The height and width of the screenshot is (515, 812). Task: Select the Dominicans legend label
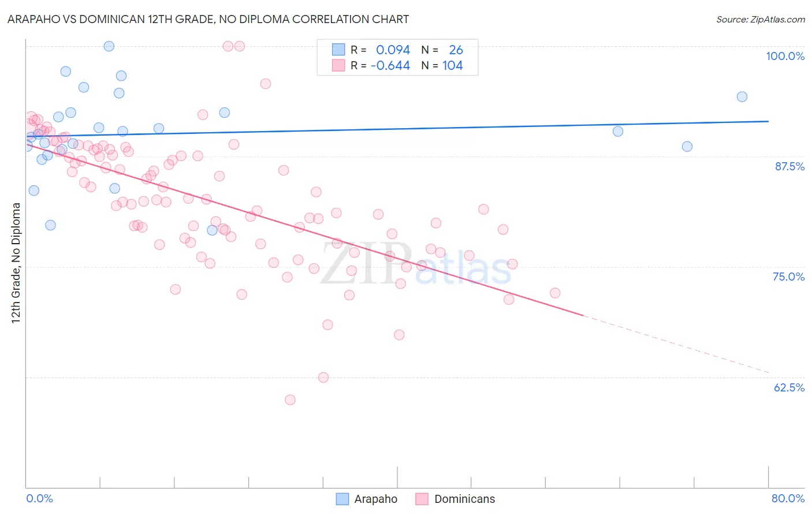pos(465,499)
